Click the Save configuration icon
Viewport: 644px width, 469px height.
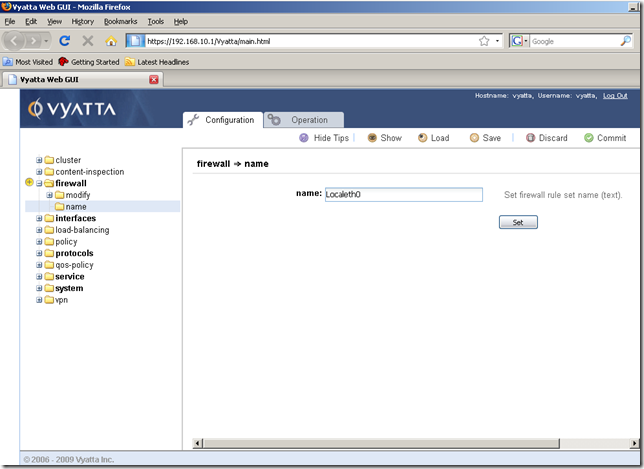click(474, 138)
